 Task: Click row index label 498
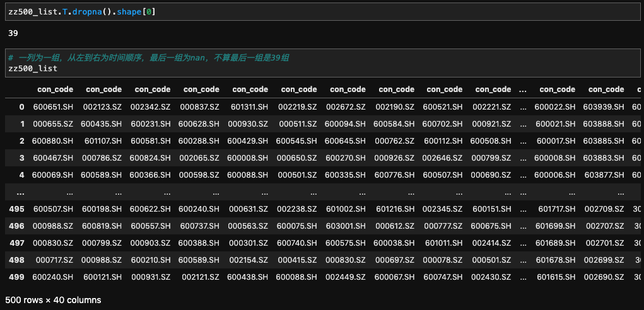click(16, 260)
